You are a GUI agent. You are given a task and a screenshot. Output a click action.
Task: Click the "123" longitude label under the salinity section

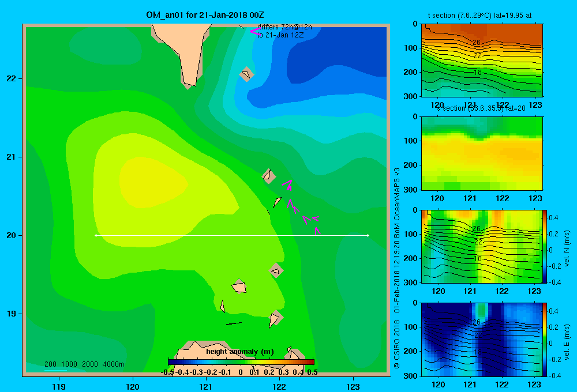(x=535, y=198)
